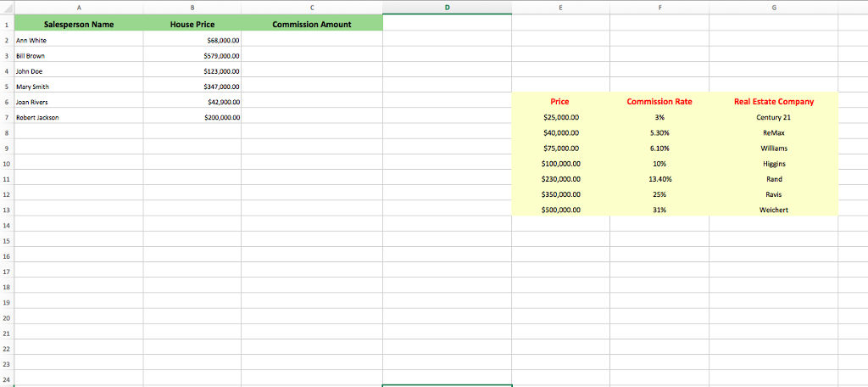This screenshot has height=387, width=868.
Task: Click the 6.10% commission rate cell
Action: [659, 148]
